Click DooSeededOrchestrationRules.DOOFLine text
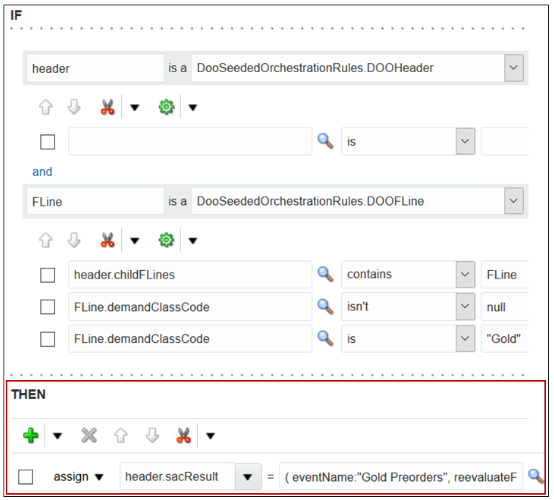Image resolution: width=554 pixels, height=500 pixels. pos(310,201)
